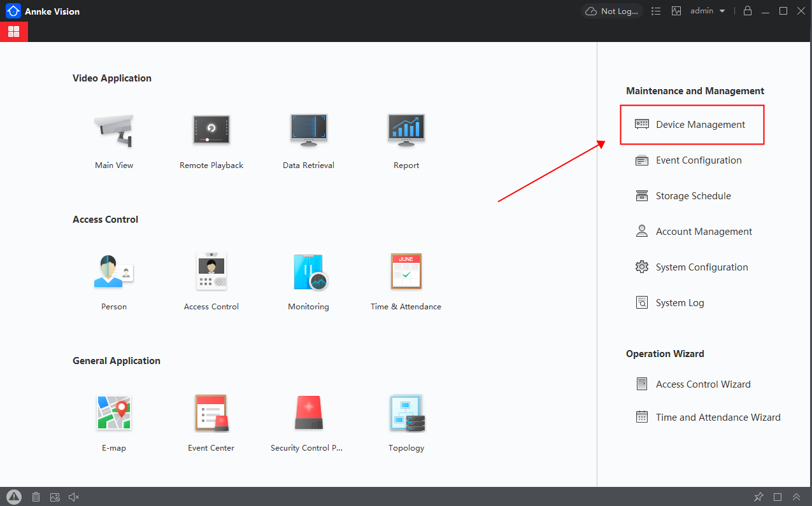Click the red control panel grid tab
This screenshot has height=506, width=812.
[x=14, y=32]
